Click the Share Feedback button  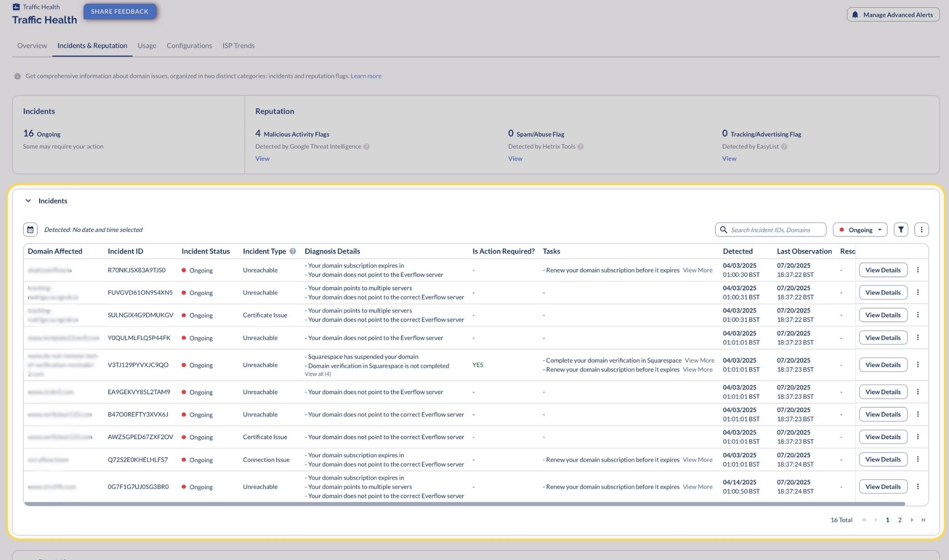click(120, 11)
